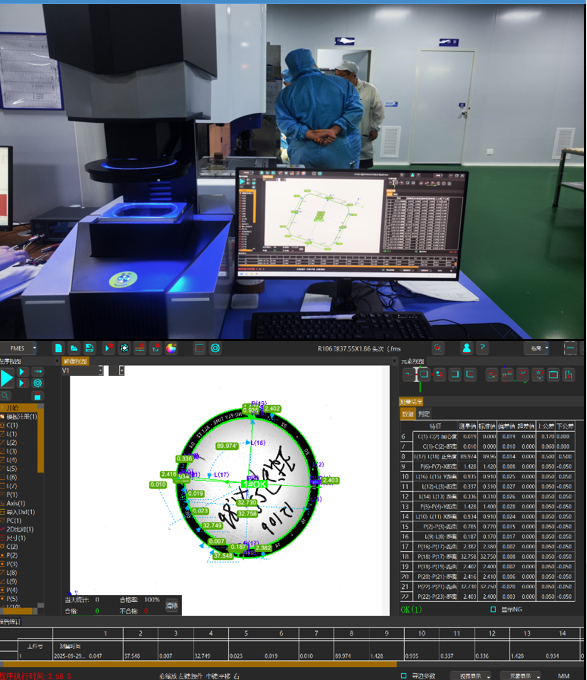This screenshot has width=587, height=680.
Task: Click the question mark help icon
Action: click(x=482, y=348)
